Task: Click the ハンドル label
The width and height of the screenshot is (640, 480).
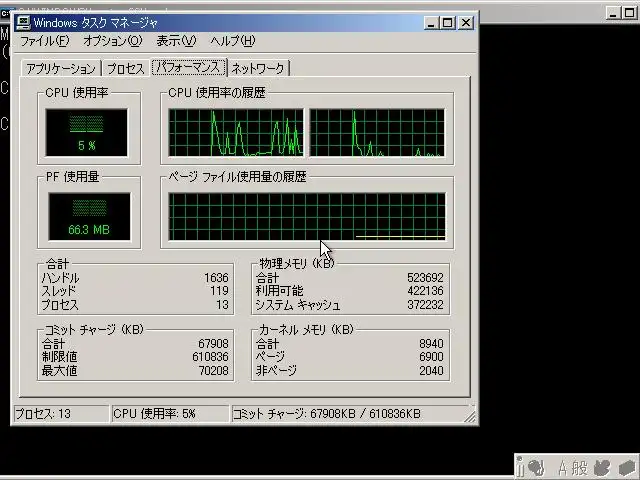Action: pyautogui.click(x=60, y=278)
